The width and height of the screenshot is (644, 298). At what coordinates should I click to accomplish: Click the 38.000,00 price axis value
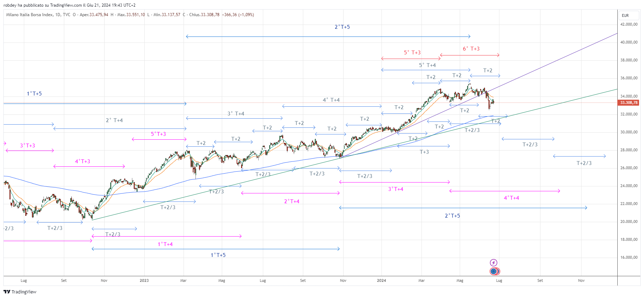point(629,60)
